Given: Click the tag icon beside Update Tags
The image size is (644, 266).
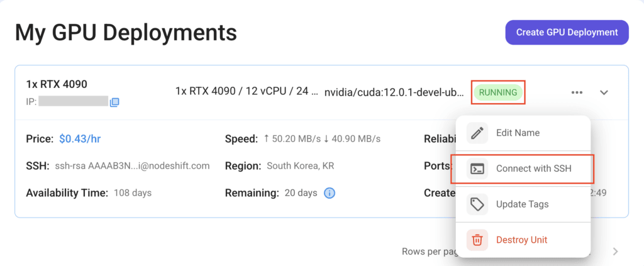Looking at the screenshot, I should 477,204.
